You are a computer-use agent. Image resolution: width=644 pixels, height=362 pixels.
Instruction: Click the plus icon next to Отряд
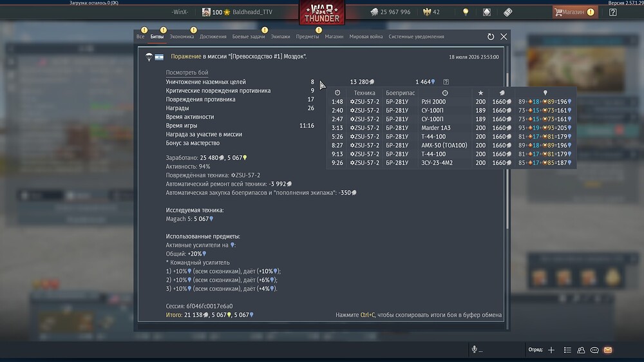point(551,350)
